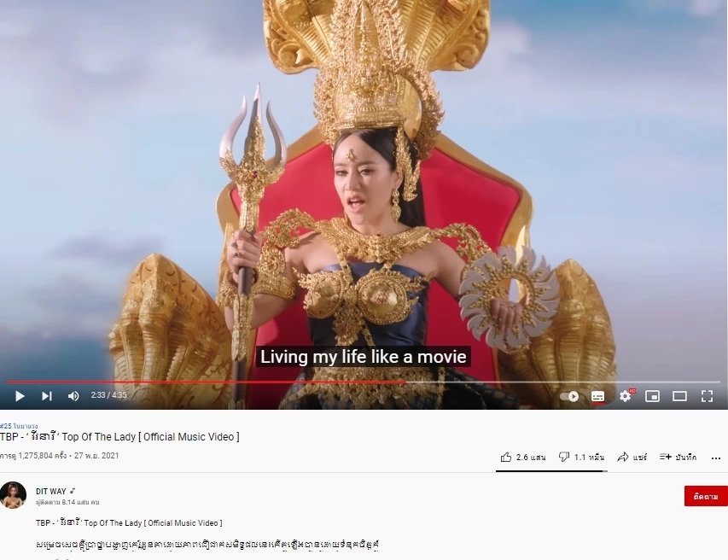Open the #25 trending link
The width and height of the screenshot is (728, 560).
[x=19, y=426]
